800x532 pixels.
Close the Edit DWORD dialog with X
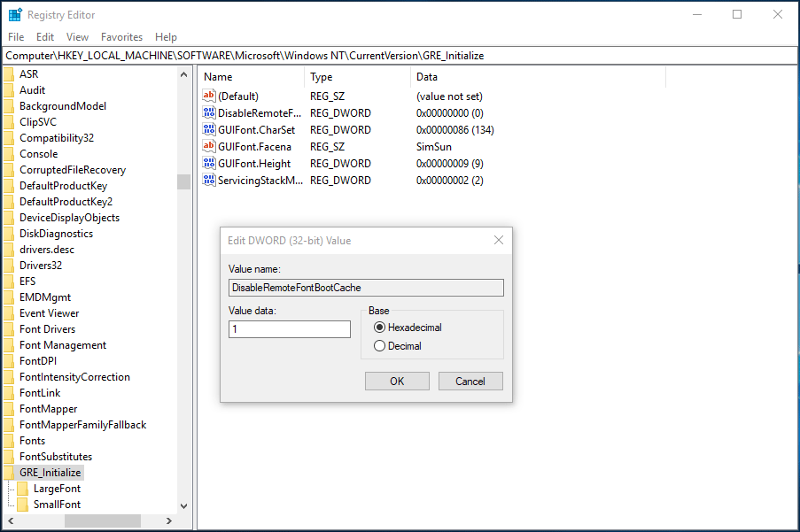pos(499,240)
